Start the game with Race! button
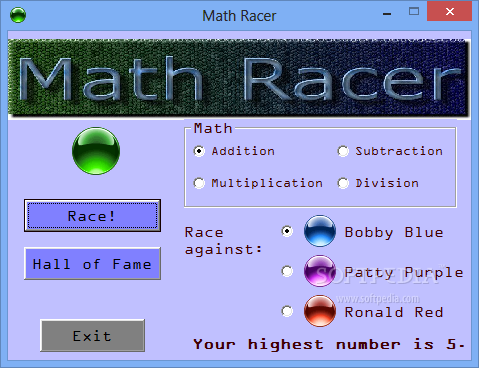The image size is (479, 368). click(92, 216)
